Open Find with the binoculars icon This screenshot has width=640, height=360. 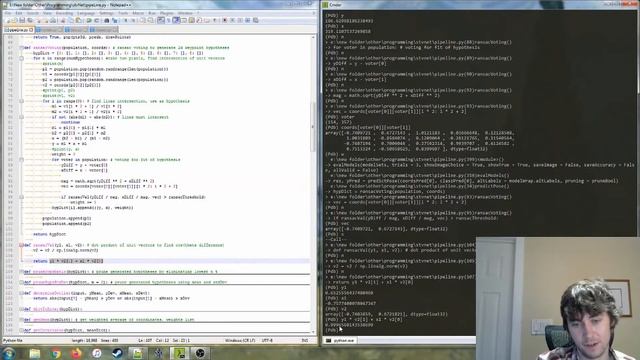point(107,20)
